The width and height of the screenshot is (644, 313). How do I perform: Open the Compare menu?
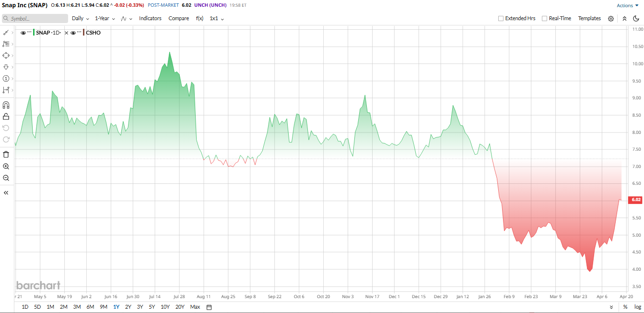[x=179, y=18]
